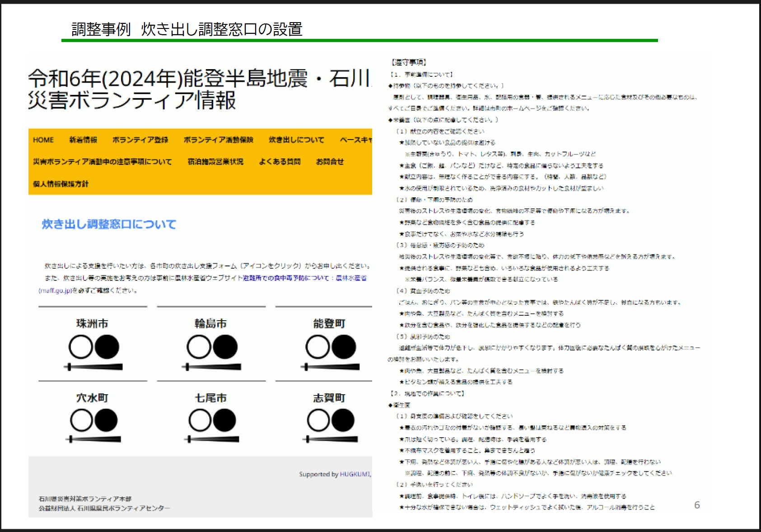
Task: Click お問合せ in the orange navigation
Action: pos(330,162)
